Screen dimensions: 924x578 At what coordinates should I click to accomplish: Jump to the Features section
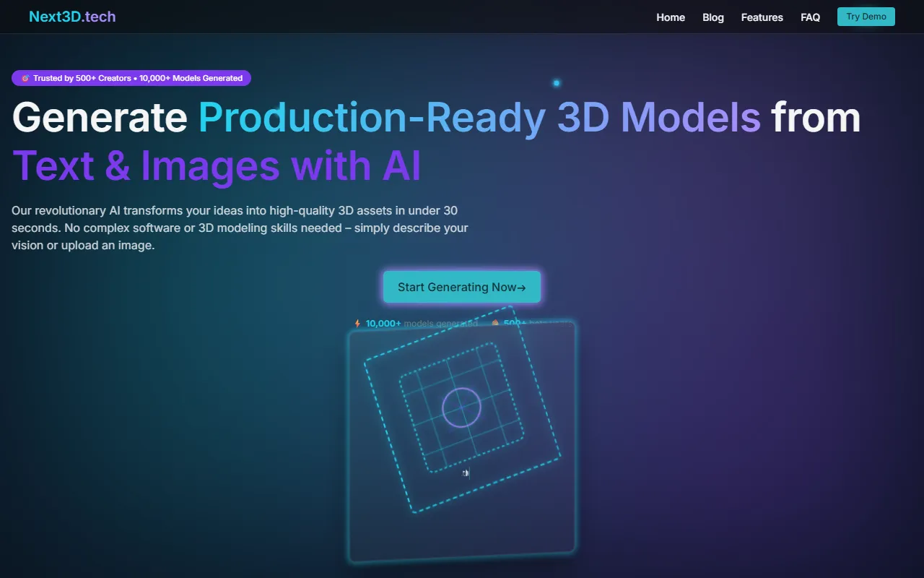762,17
